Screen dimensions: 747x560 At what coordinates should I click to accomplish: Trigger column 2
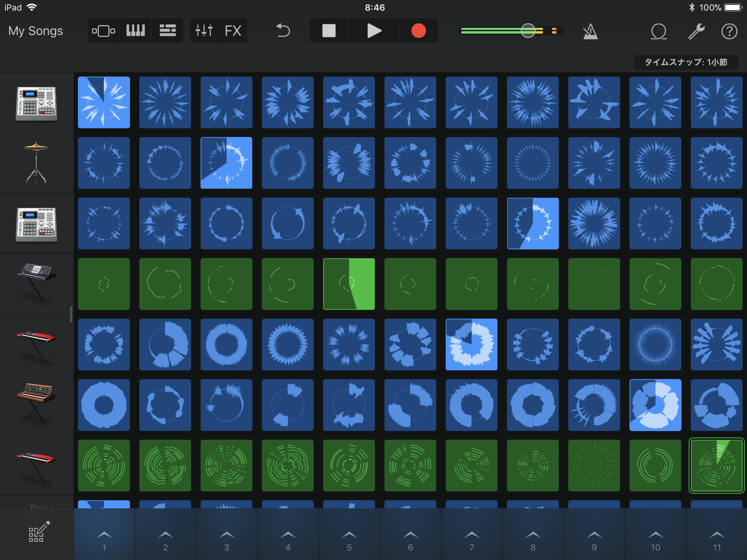coord(166,534)
